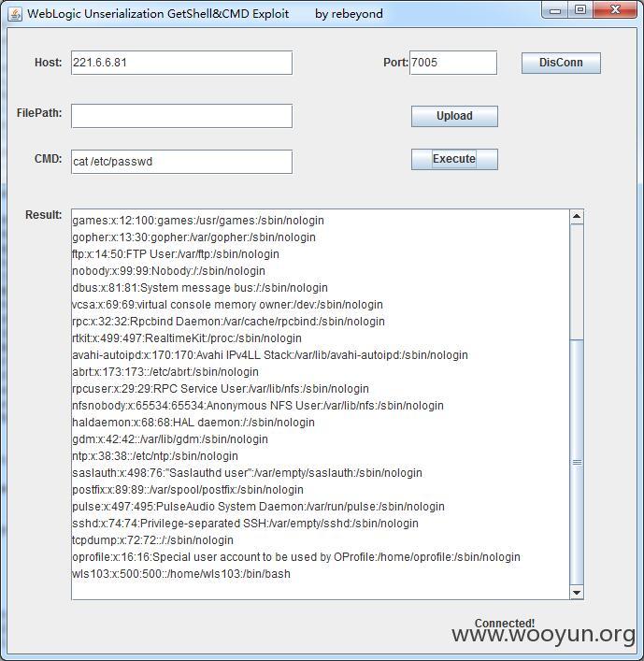
Task: Select the wls103:x:500:500 /bin/bash line
Action: pos(181,575)
